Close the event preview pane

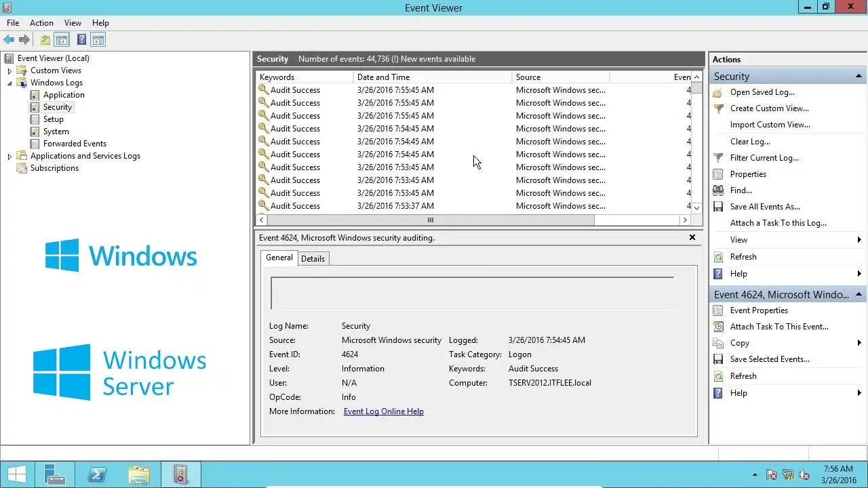692,237
